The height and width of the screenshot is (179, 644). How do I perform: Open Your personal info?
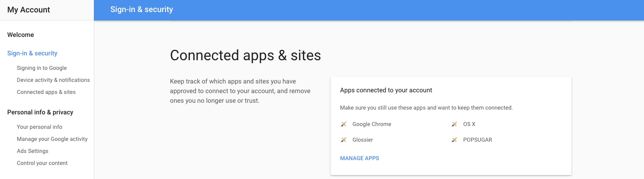coord(39,127)
